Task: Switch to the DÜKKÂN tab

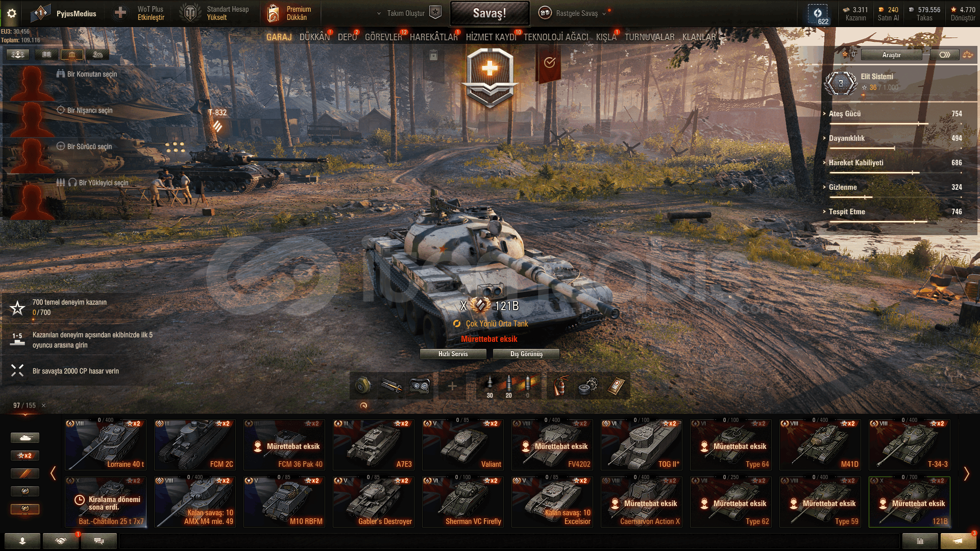Action: pyautogui.click(x=314, y=37)
